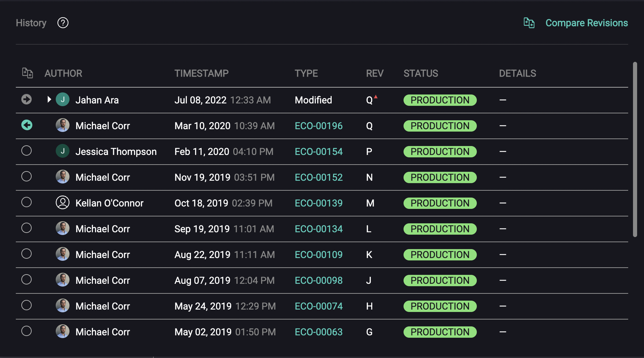Image resolution: width=644 pixels, height=358 pixels.
Task: Select the radio button on the Jessica Thompson row
Action: (x=26, y=151)
